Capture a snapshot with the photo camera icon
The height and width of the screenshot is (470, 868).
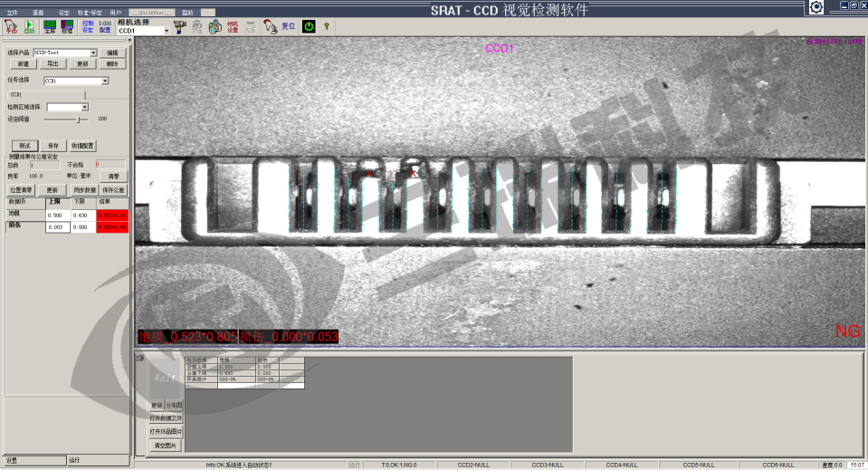(215, 26)
